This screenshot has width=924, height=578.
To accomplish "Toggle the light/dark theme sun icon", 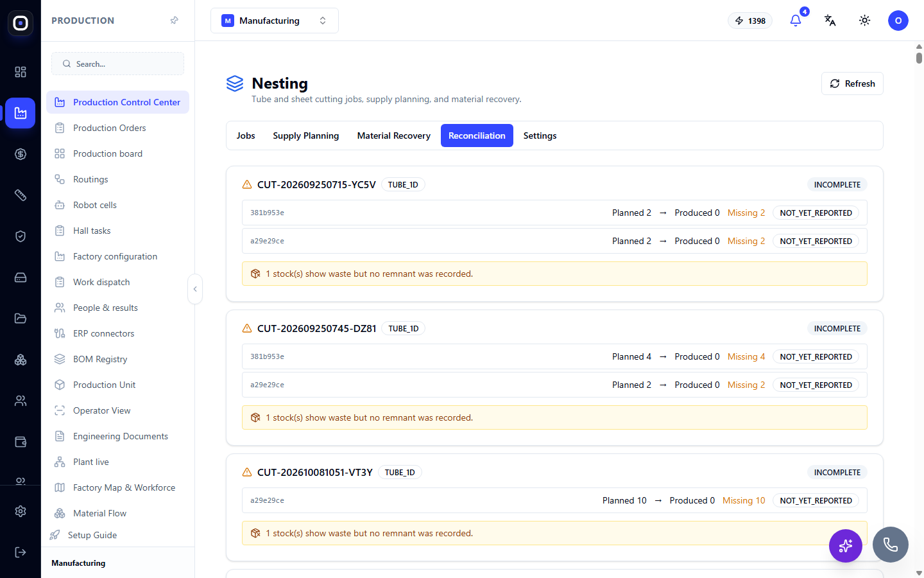I will click(865, 21).
